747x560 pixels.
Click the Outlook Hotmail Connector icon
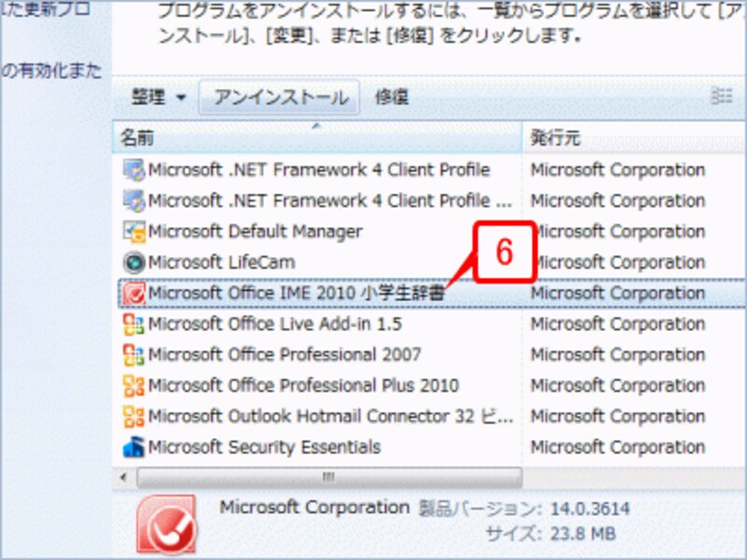[x=134, y=416]
